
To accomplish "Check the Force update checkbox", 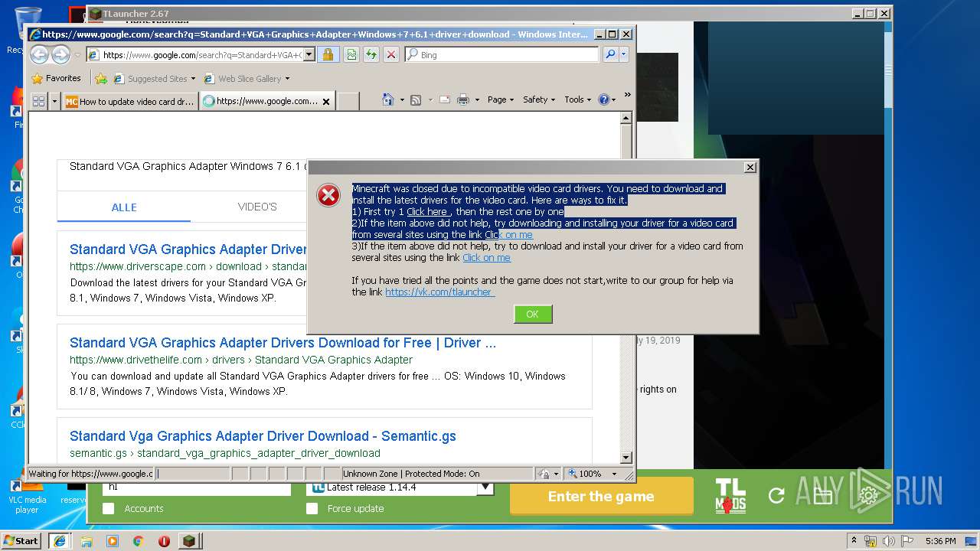I will (x=312, y=508).
